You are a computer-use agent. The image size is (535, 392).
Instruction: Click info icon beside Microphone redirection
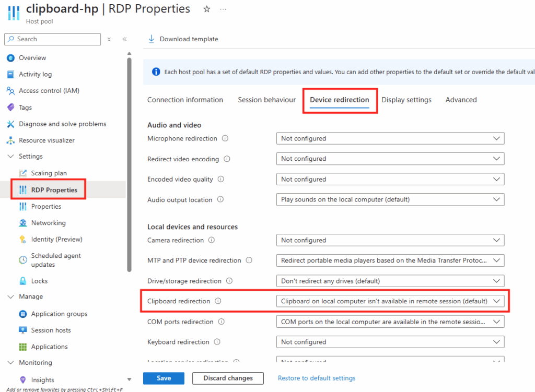tap(225, 139)
